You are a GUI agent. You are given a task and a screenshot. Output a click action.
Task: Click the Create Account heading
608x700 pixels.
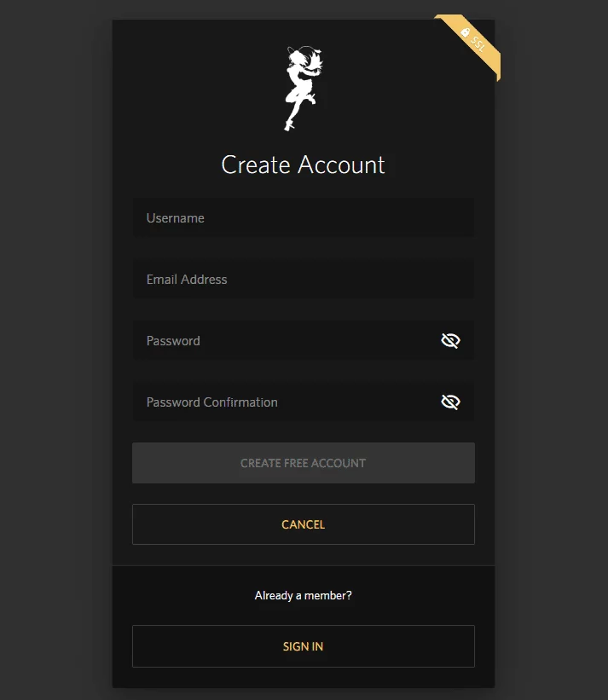(x=303, y=165)
